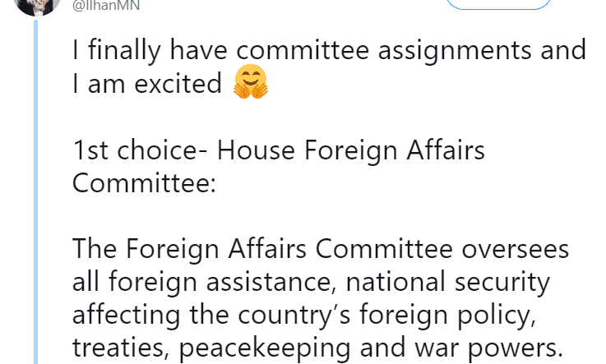Click the word "oversees" in the tweet

pyautogui.click(x=516, y=249)
